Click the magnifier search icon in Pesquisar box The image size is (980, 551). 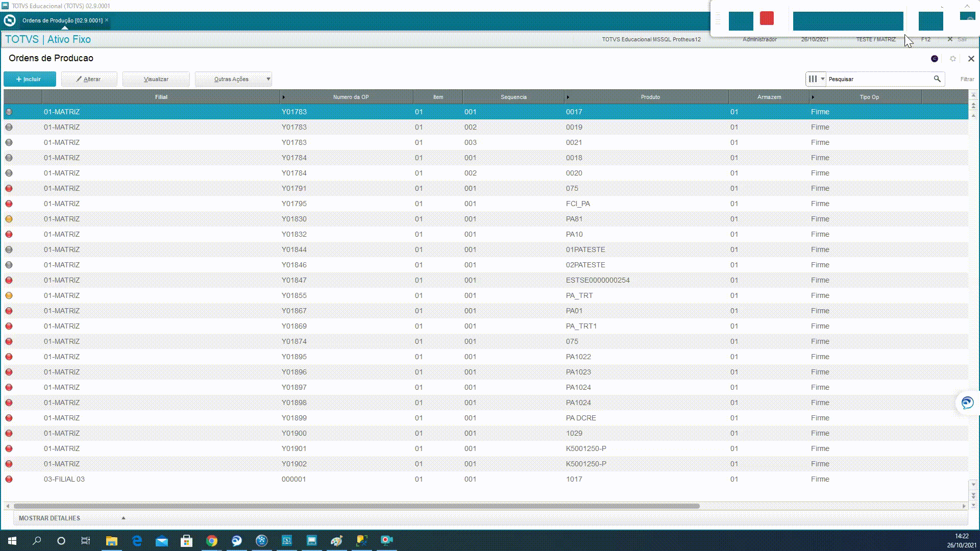click(x=937, y=79)
